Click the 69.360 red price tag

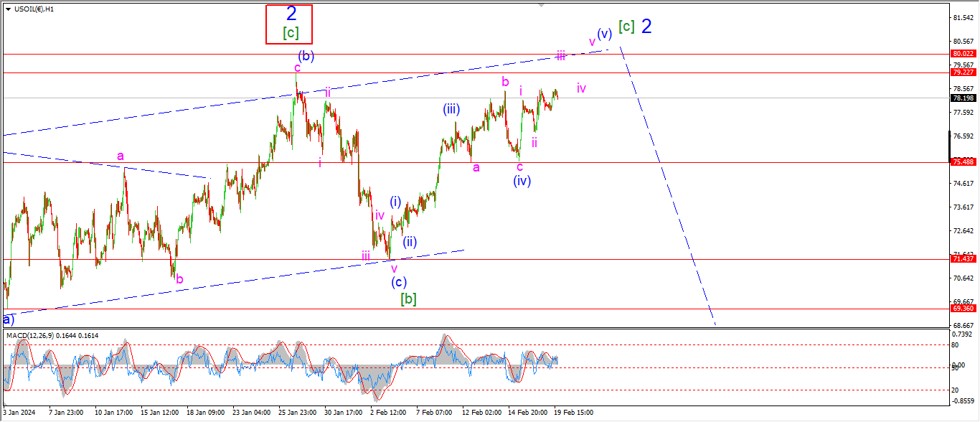click(963, 309)
